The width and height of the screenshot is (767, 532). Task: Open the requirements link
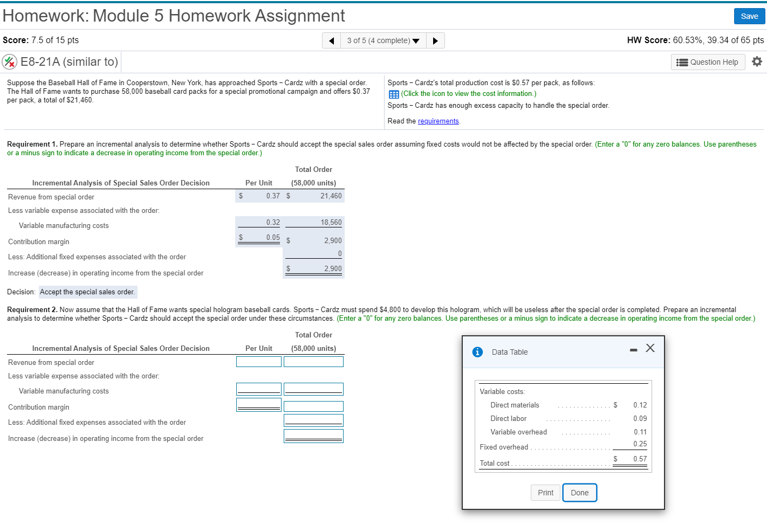[438, 121]
